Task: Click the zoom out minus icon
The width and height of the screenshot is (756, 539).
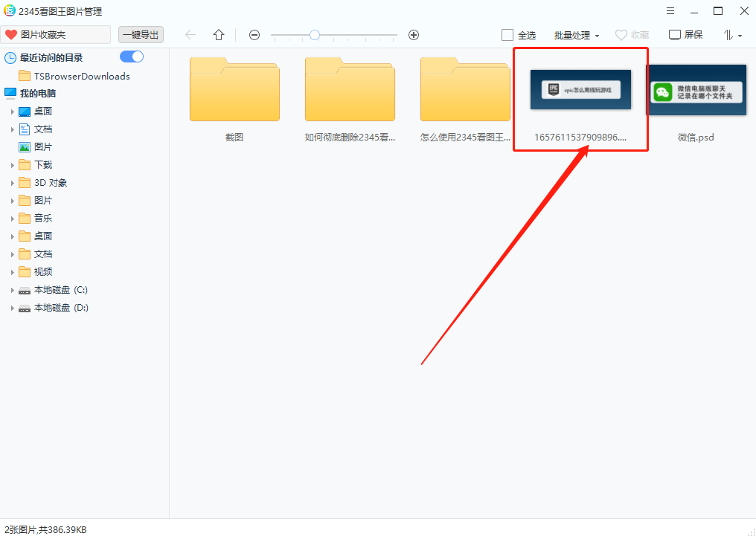Action: 254,35
